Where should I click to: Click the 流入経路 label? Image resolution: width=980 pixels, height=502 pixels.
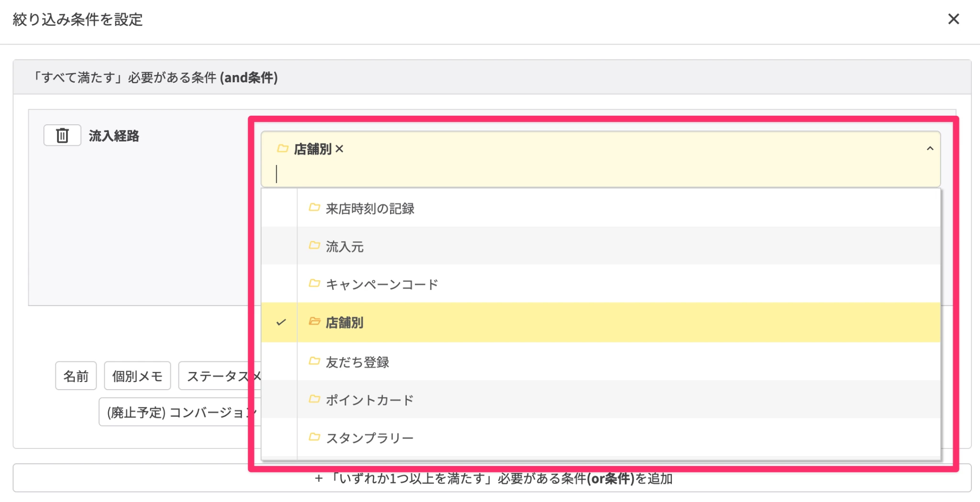tap(114, 136)
